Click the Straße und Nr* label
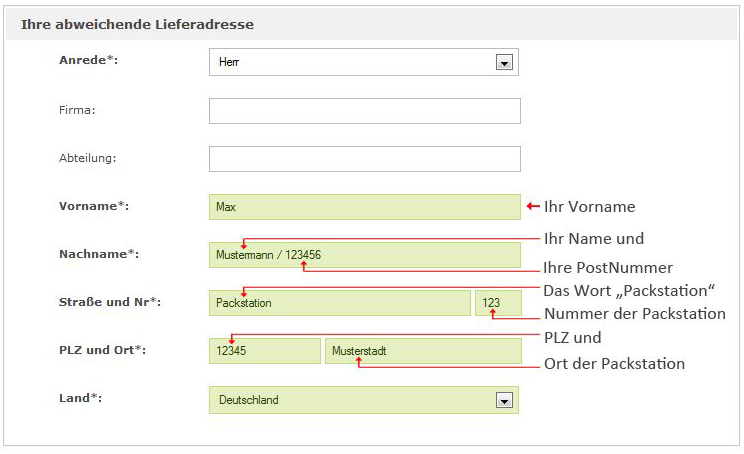The height and width of the screenshot is (454, 744). click(110, 302)
